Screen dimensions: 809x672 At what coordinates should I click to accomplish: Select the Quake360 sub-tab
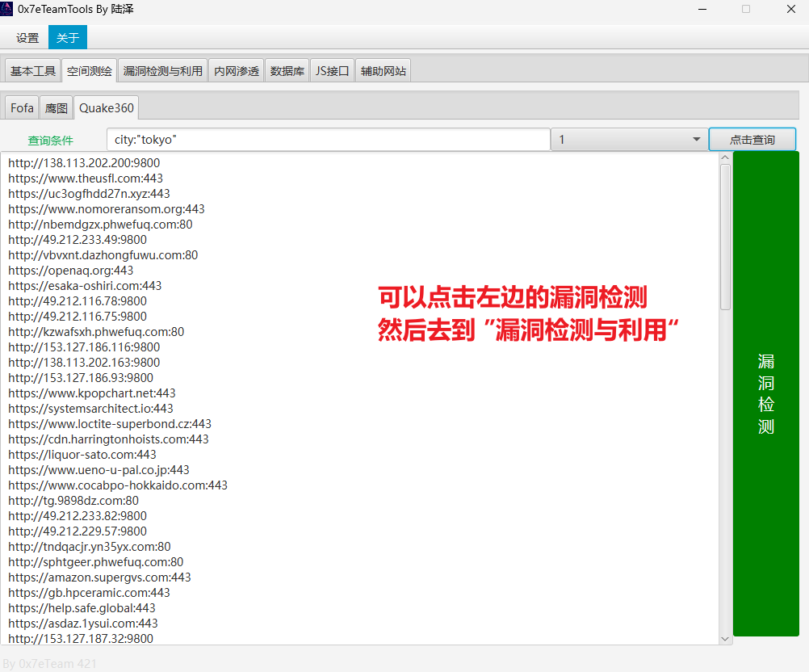[x=107, y=107]
